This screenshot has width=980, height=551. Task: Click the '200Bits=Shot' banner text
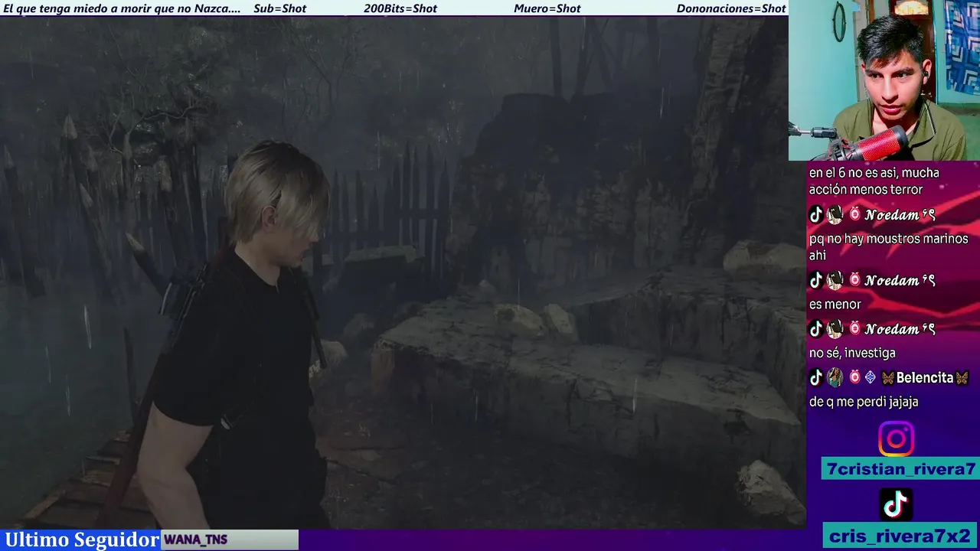400,8
